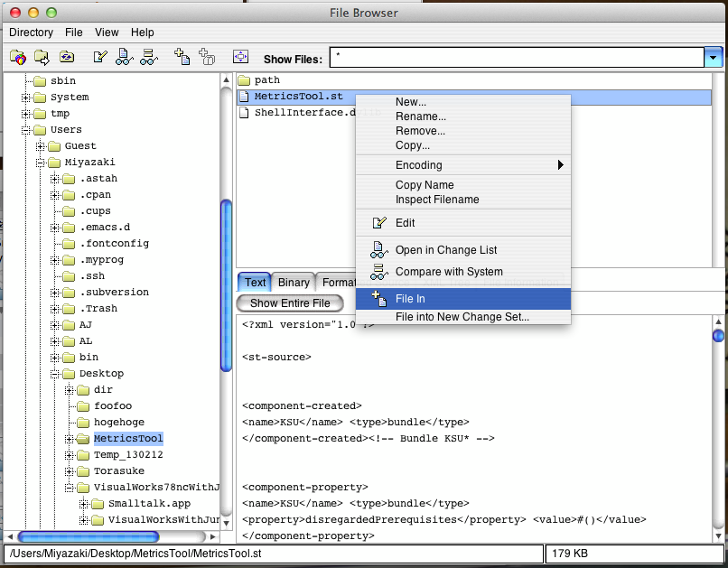Collapse the Users folder node

pos(26,130)
